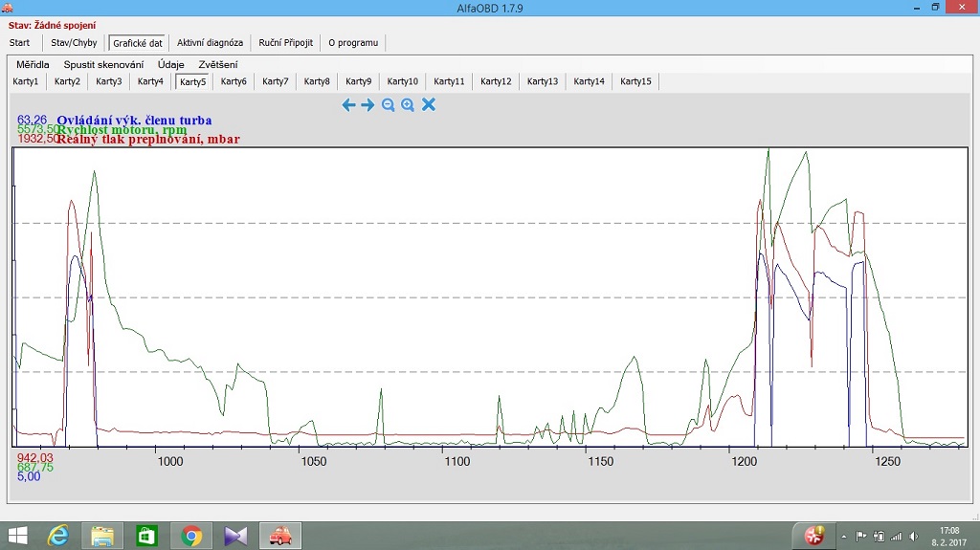
Task: Zoom out the graph with minus magnifier
Action: coord(388,105)
